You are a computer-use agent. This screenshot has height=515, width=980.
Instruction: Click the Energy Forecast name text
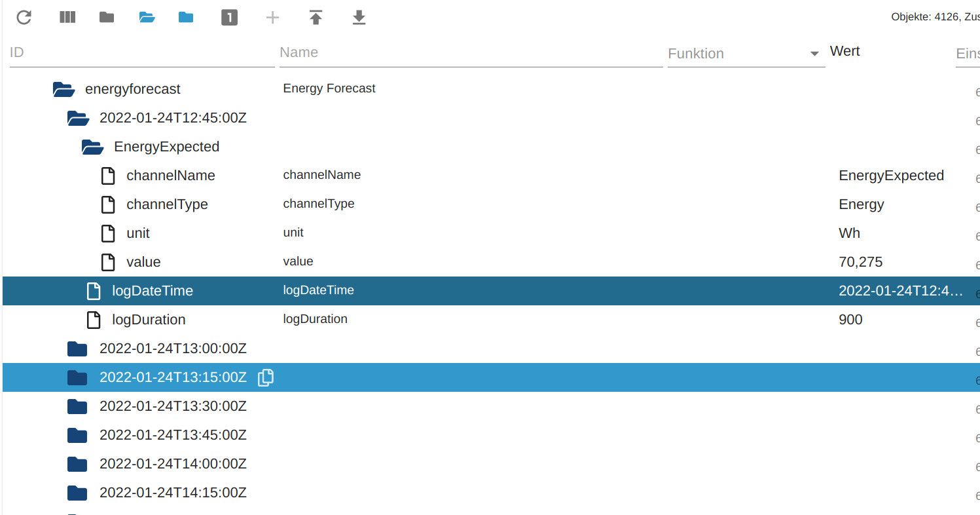click(329, 88)
